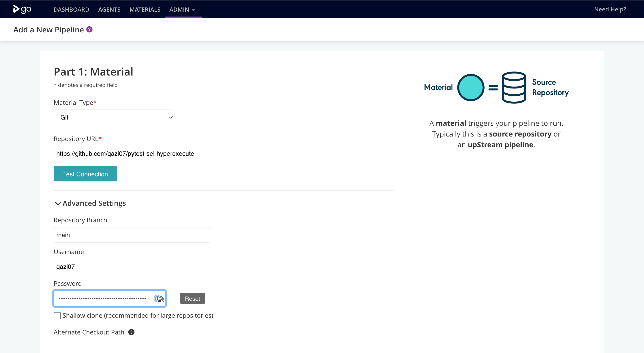Open the Need Help? link
The height and width of the screenshot is (353, 644).
610,9
